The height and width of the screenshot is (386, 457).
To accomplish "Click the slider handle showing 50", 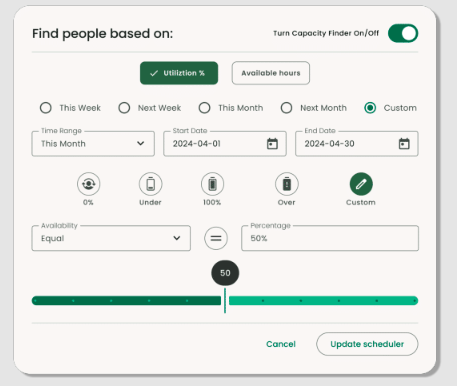I will 225,273.
